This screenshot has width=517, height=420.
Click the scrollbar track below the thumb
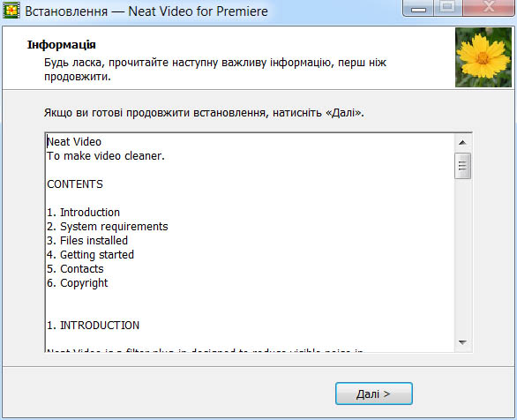[462, 257]
